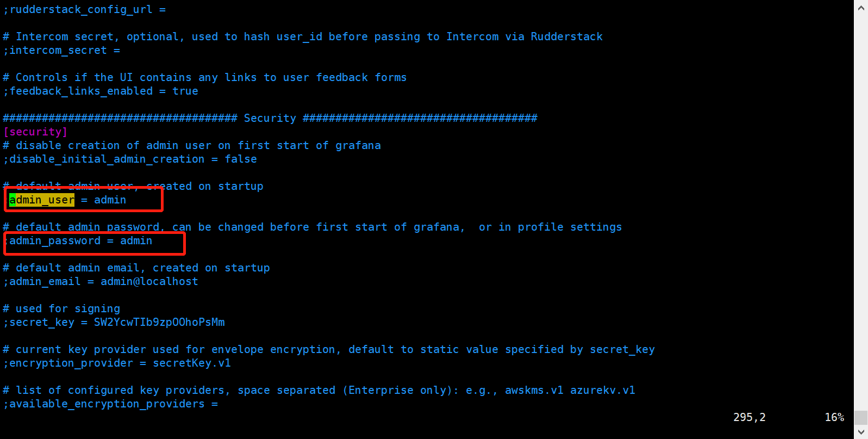Viewport: 868px width, 439px height.
Task: Click the admin_password setting name
Action: [55, 241]
